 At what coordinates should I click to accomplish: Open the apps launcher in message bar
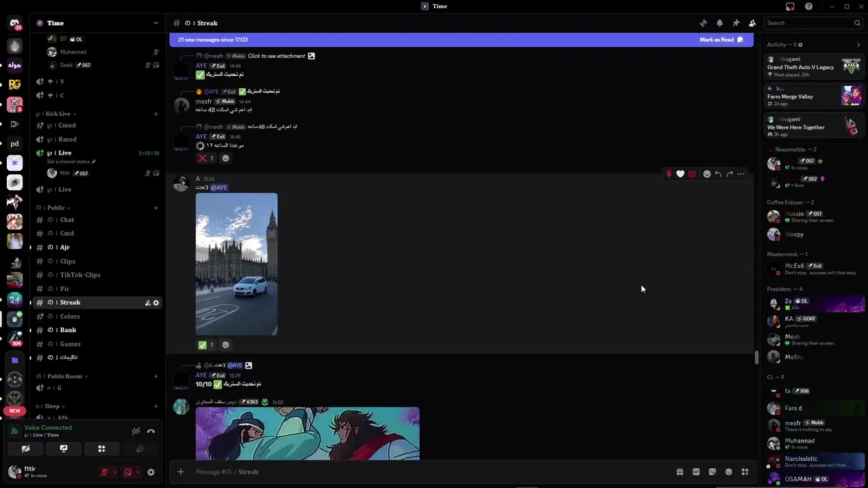[745, 472]
